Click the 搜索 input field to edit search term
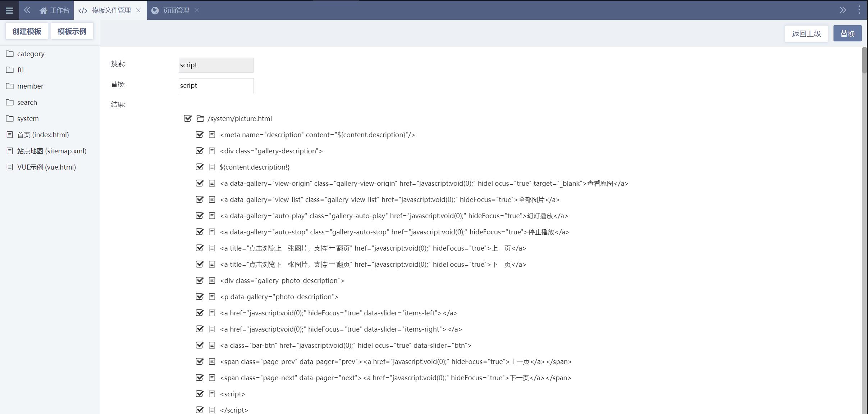The image size is (868, 414). click(216, 64)
